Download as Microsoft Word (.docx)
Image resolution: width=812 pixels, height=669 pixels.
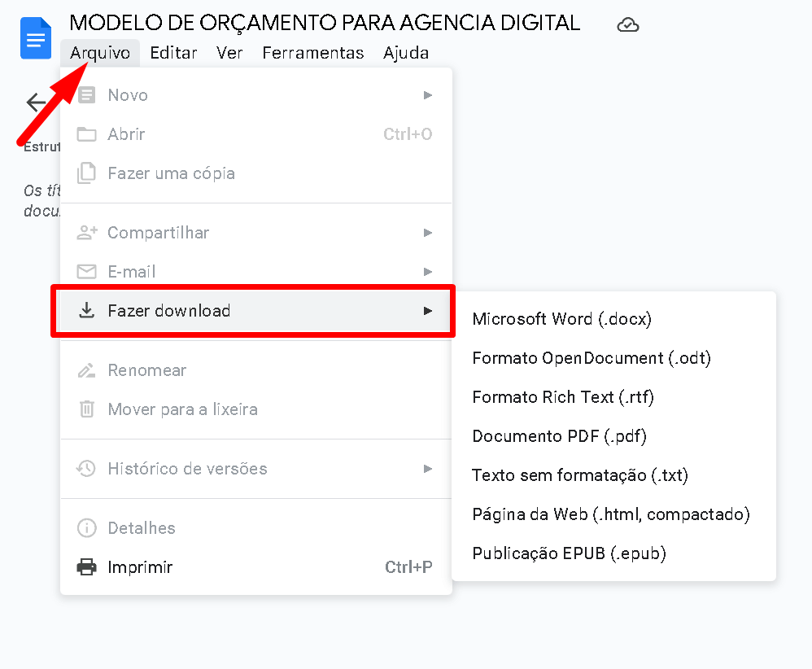[561, 319]
